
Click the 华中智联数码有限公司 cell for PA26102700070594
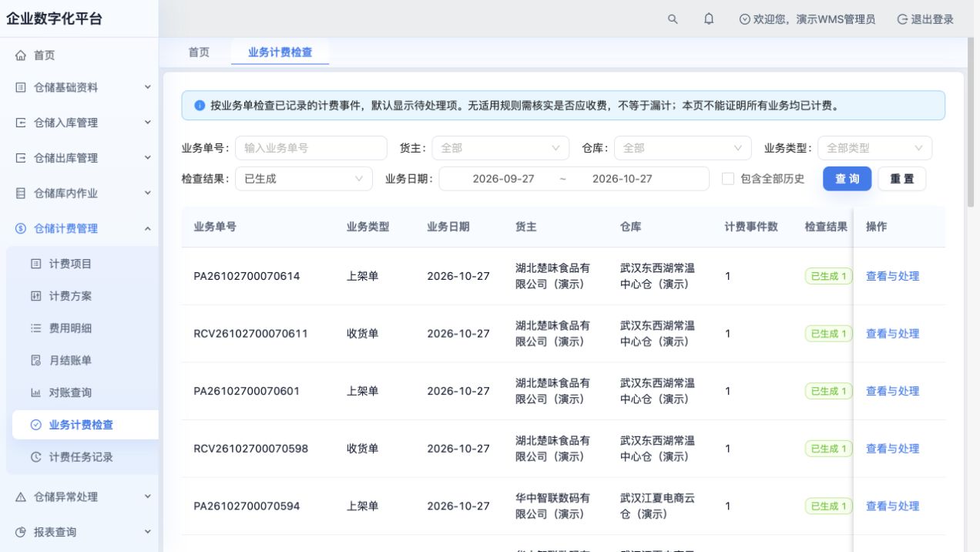pyautogui.click(x=552, y=507)
